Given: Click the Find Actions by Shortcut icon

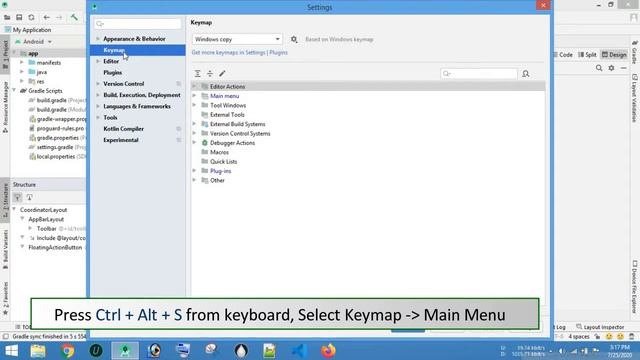Looking at the screenshot, I should (526, 73).
